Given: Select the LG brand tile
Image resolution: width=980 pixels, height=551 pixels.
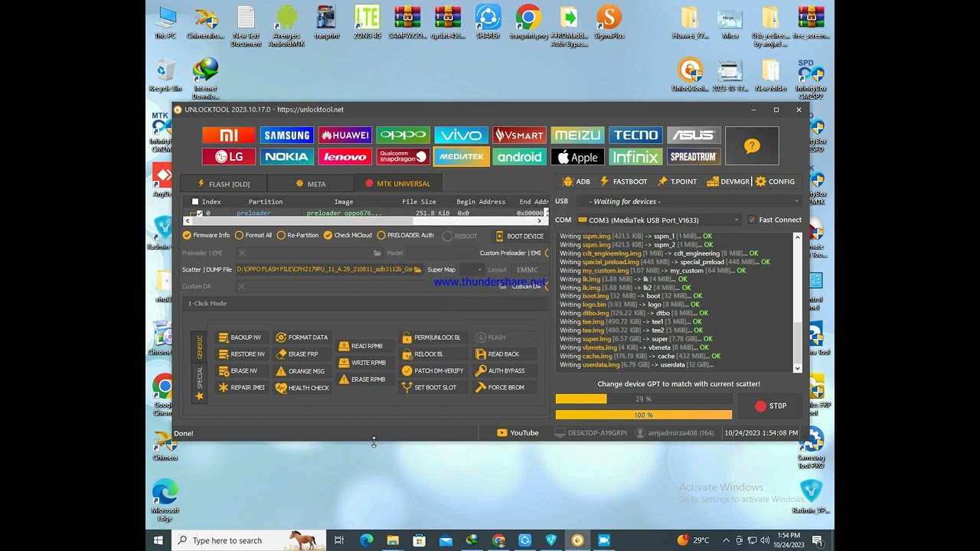Looking at the screenshot, I should coord(228,157).
